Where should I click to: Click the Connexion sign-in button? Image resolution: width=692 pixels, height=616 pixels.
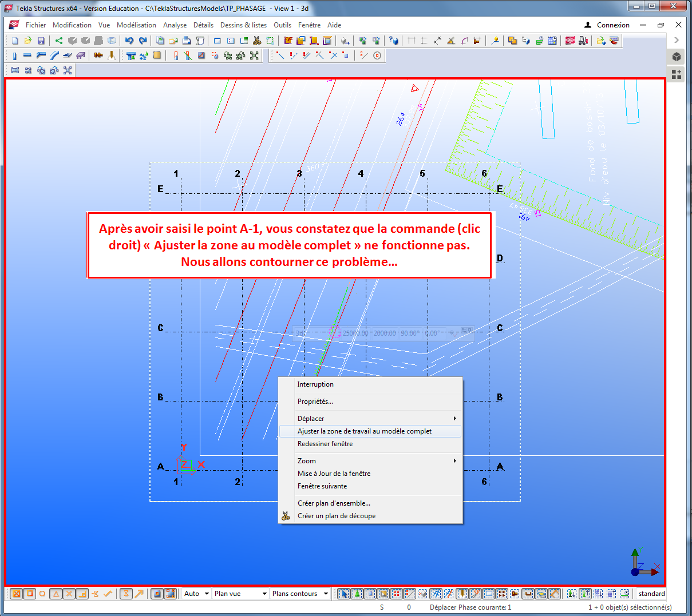tap(607, 25)
